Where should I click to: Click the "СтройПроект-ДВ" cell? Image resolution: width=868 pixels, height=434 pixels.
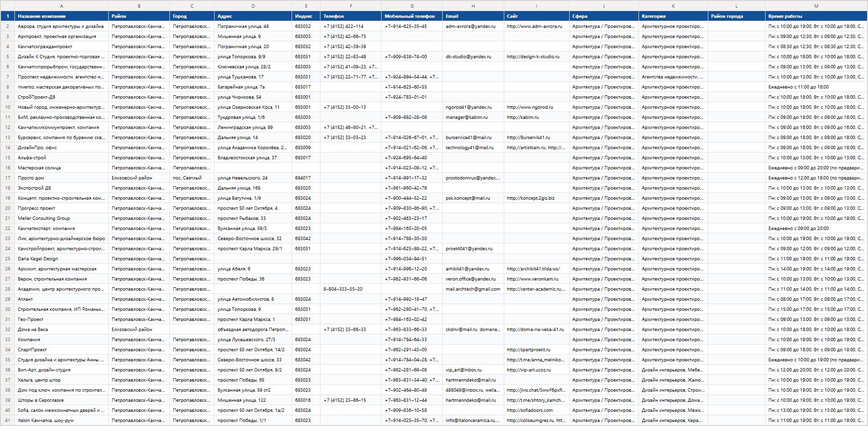coord(62,97)
